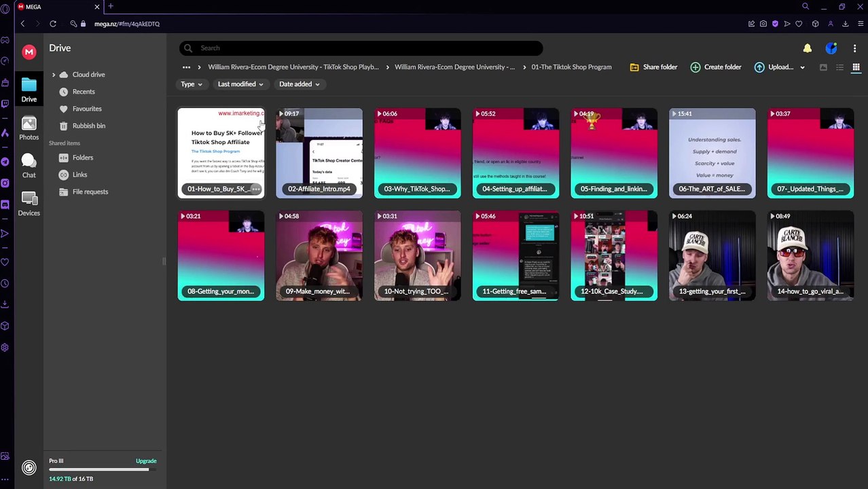Open the 08-Getting_your_mon video
The width and height of the screenshot is (868, 489).
pyautogui.click(x=221, y=256)
